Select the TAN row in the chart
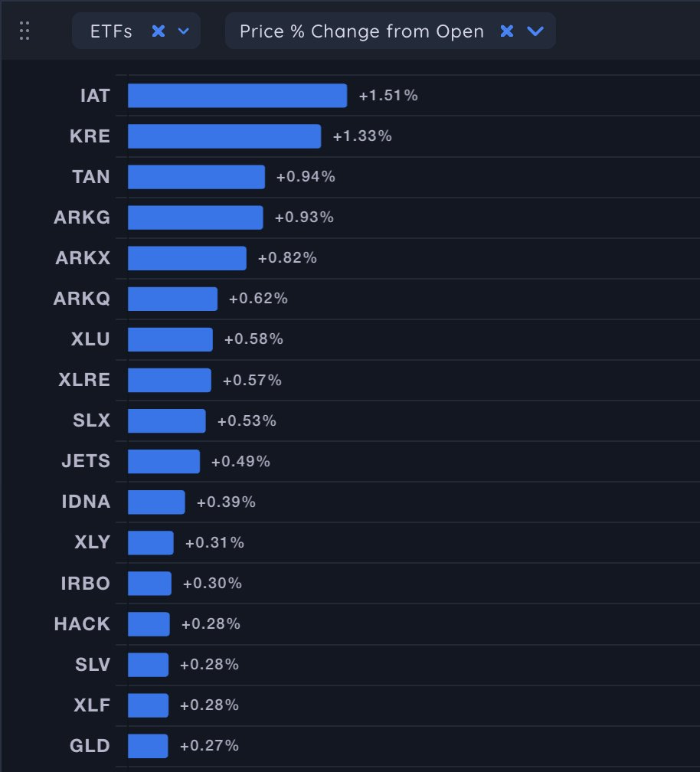The width and height of the screenshot is (700, 772). pyautogui.click(x=195, y=176)
